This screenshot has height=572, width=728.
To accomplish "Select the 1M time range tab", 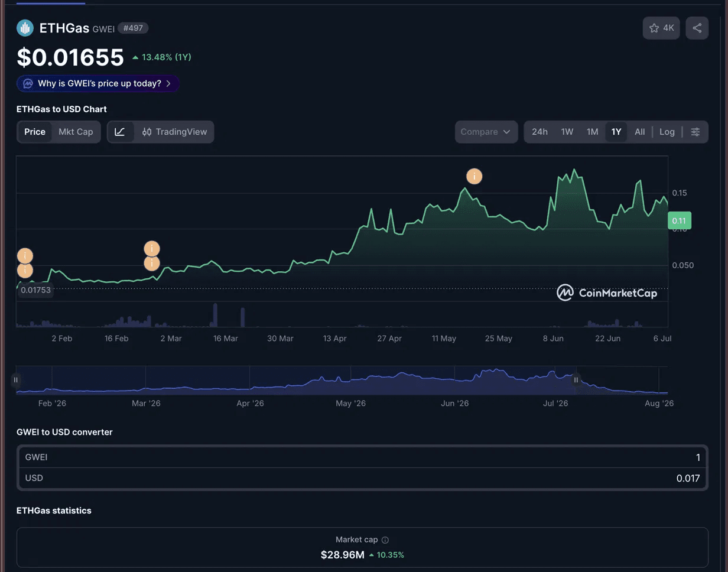I will pos(593,132).
